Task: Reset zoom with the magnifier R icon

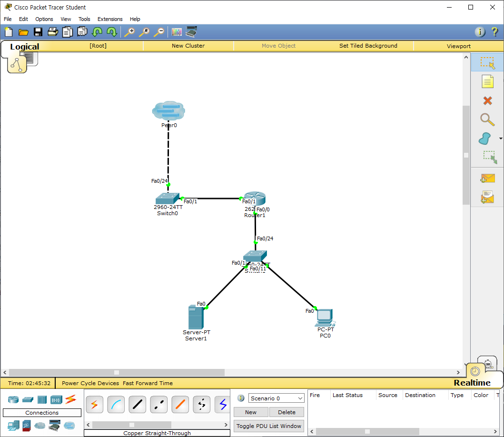Action: pos(144,32)
